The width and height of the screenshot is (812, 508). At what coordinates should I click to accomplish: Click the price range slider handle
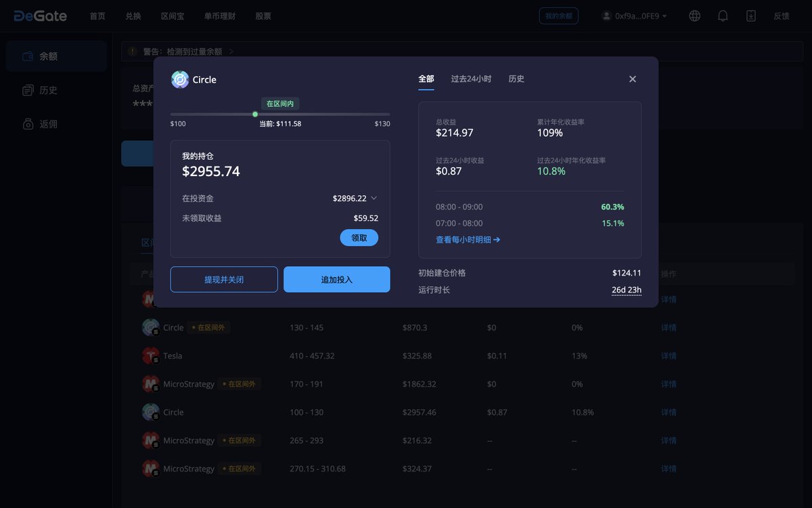click(255, 114)
